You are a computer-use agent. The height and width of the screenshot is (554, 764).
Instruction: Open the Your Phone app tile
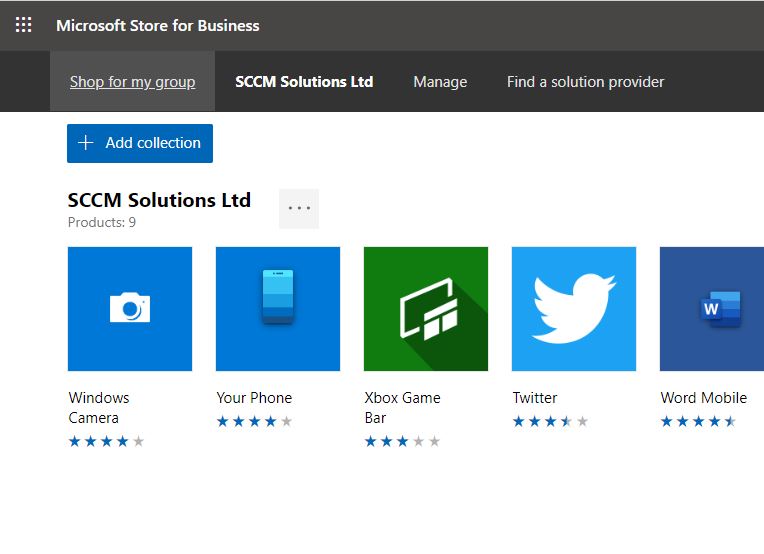point(278,309)
